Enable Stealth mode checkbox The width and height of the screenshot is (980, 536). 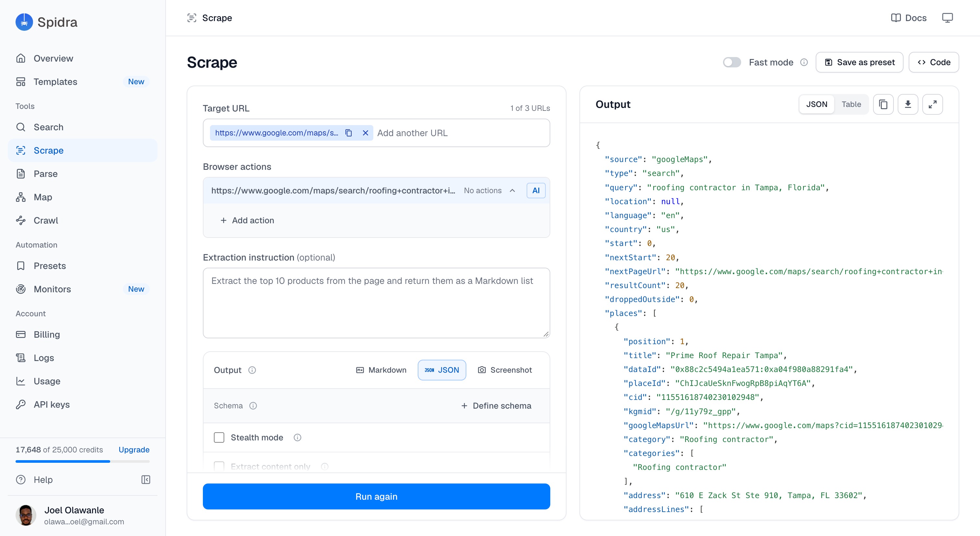(x=219, y=437)
